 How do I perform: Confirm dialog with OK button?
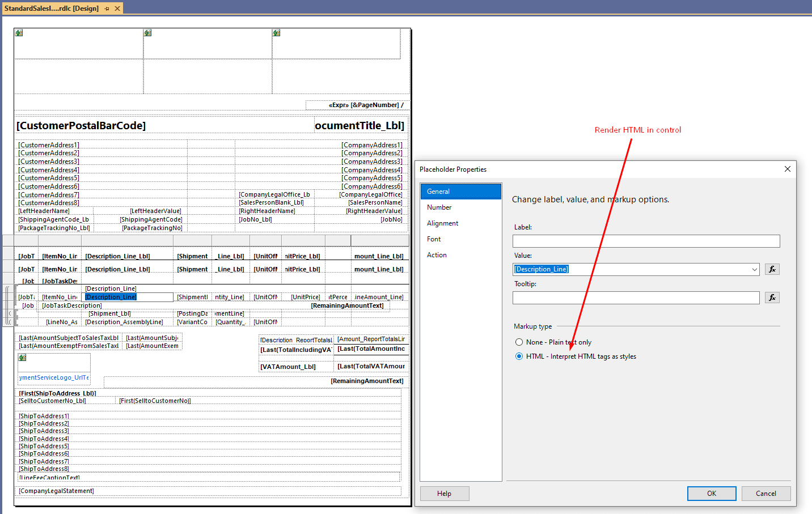coord(712,494)
